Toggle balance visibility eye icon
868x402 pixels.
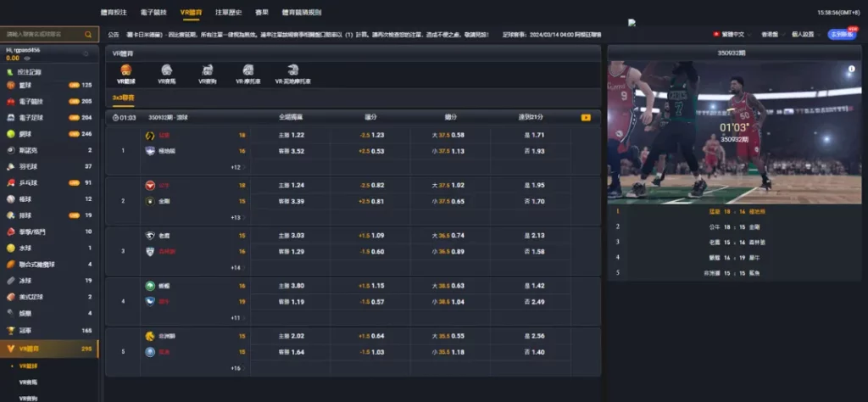(x=26, y=58)
